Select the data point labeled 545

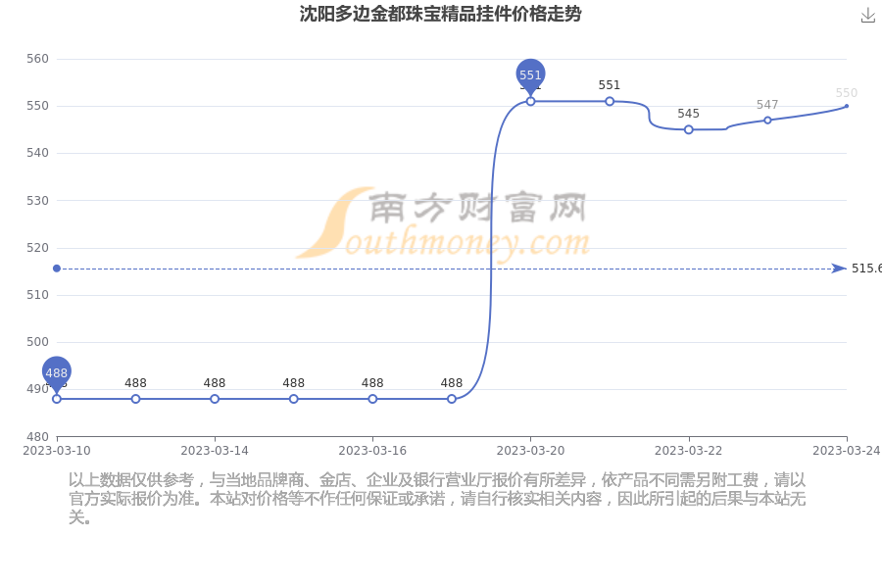(689, 129)
